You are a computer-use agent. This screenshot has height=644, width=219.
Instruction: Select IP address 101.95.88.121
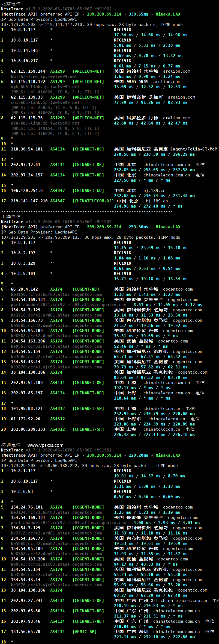(27, 408)
